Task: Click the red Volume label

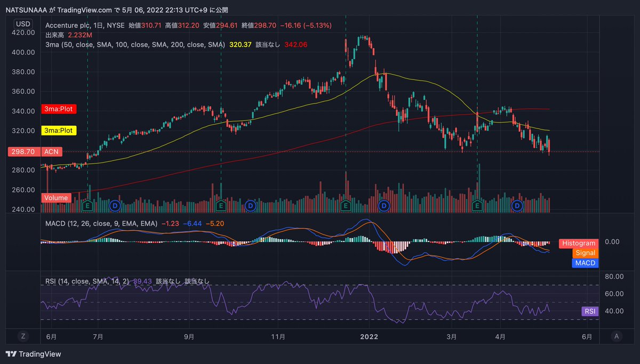Action: point(56,198)
